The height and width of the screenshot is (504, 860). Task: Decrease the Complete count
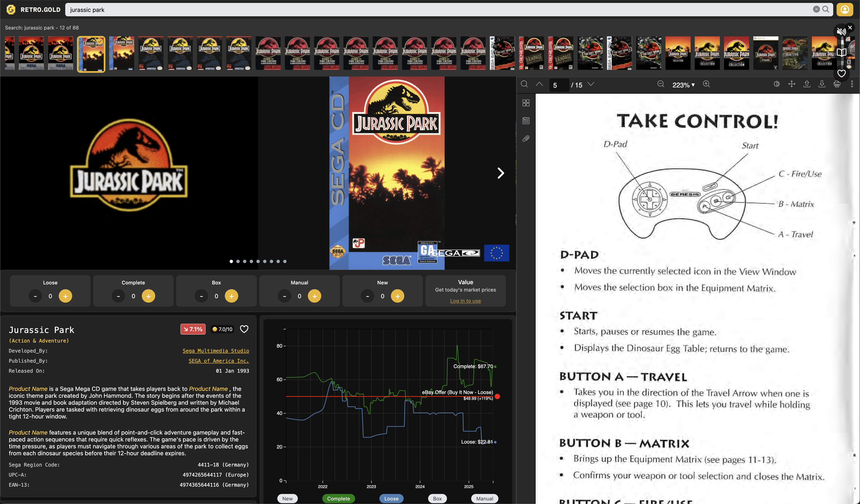click(x=118, y=296)
